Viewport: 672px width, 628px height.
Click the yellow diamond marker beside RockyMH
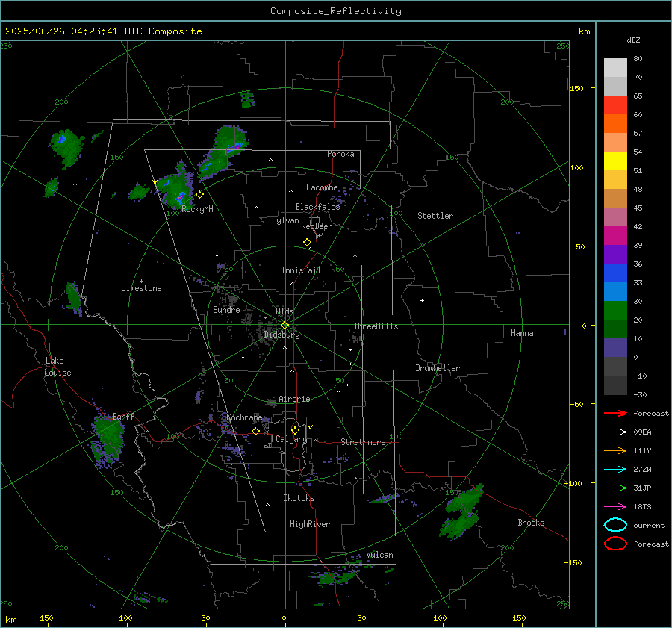(199, 195)
